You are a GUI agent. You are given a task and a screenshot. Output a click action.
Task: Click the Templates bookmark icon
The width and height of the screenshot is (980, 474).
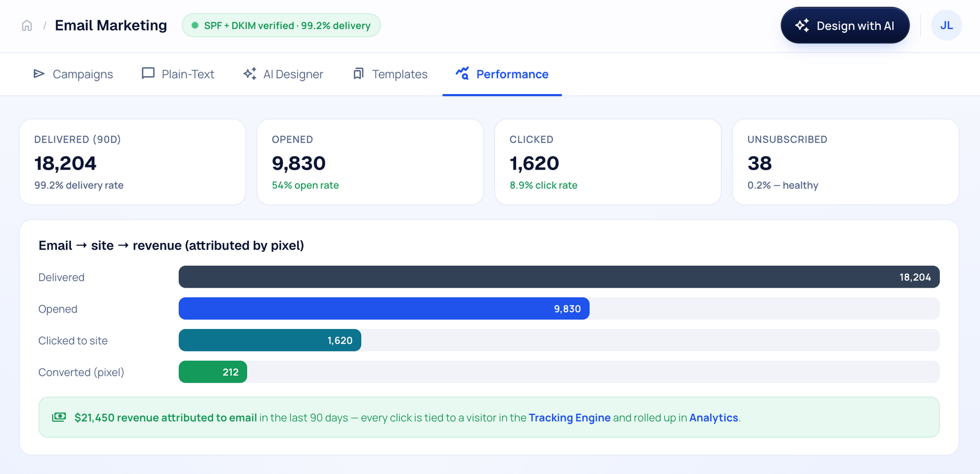coord(358,74)
